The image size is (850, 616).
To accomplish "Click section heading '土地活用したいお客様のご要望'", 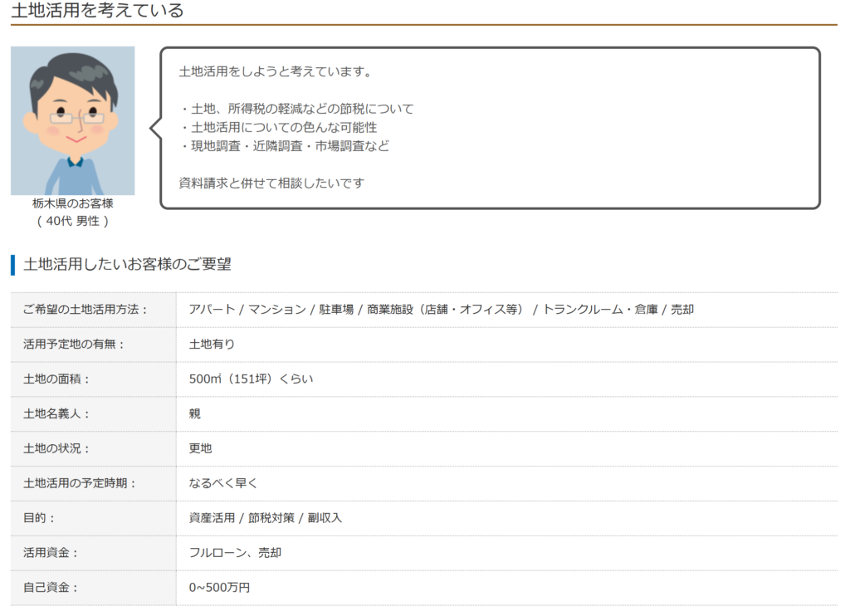I will pos(127,264).
